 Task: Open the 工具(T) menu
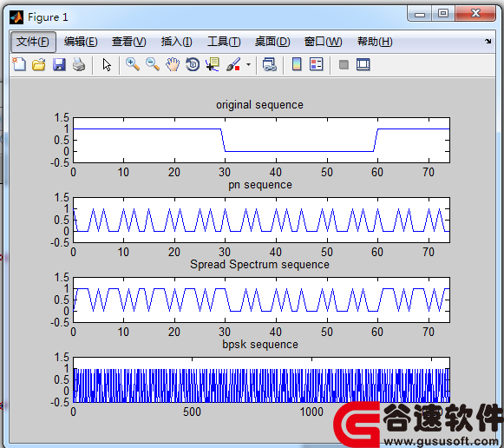224,42
